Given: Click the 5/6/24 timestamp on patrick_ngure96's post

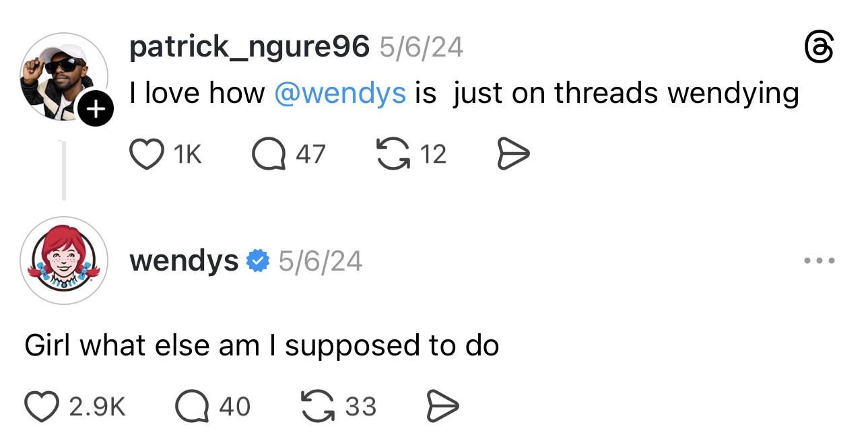Looking at the screenshot, I should coord(421,47).
